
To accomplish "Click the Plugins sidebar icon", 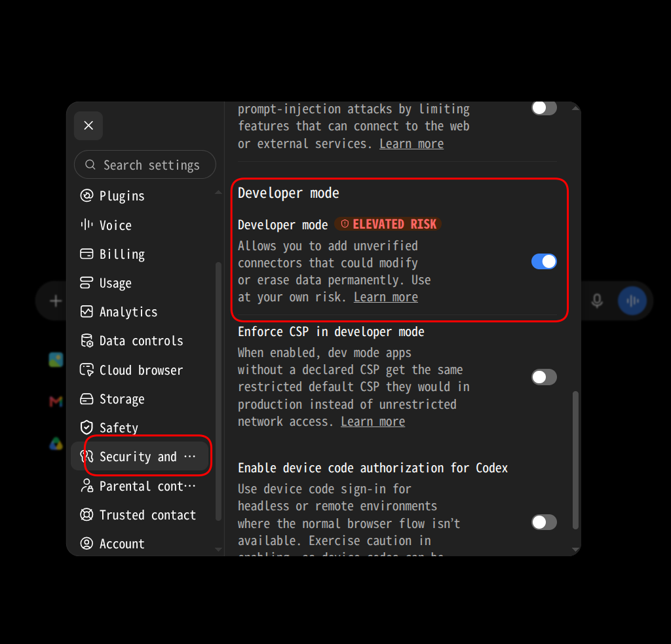I will [86, 195].
